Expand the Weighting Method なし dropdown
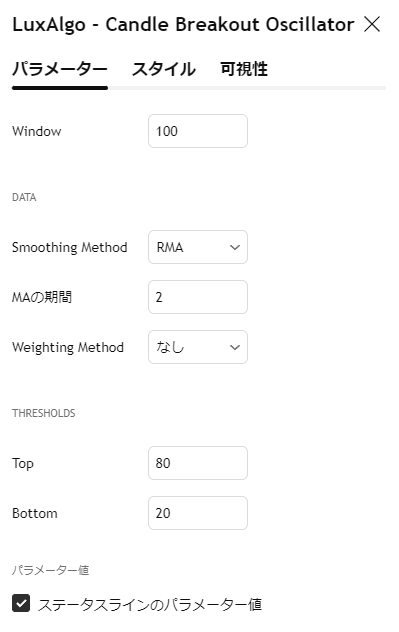Image resolution: width=399 pixels, height=632 pixels. [x=198, y=347]
